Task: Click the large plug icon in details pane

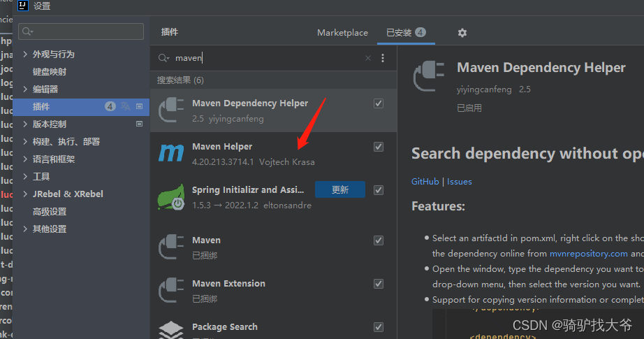Action: (x=429, y=76)
